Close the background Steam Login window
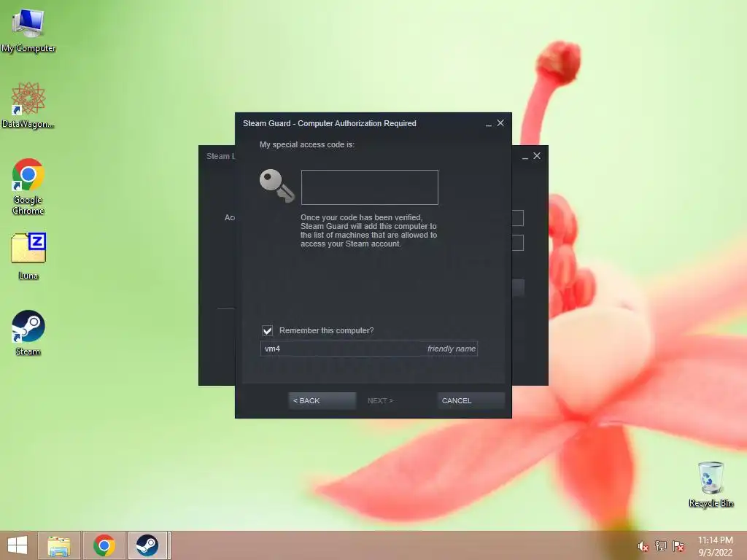This screenshot has width=747, height=560. [537, 156]
